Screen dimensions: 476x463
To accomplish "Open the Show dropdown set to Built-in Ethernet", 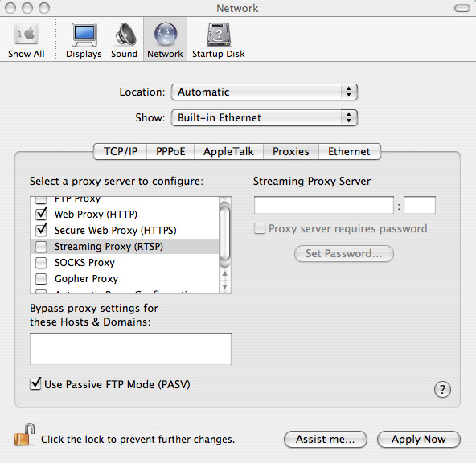I will point(265,117).
